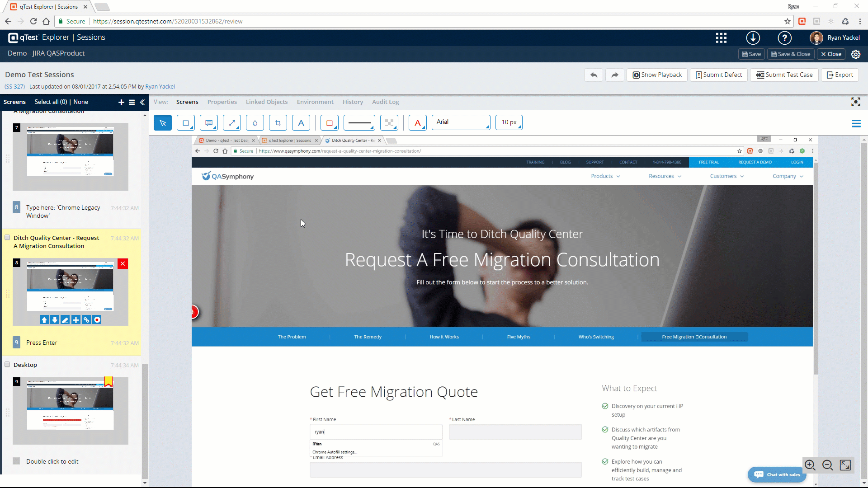Open the red font color picker
Image resolution: width=868 pixels, height=488 pixels.
417,123
